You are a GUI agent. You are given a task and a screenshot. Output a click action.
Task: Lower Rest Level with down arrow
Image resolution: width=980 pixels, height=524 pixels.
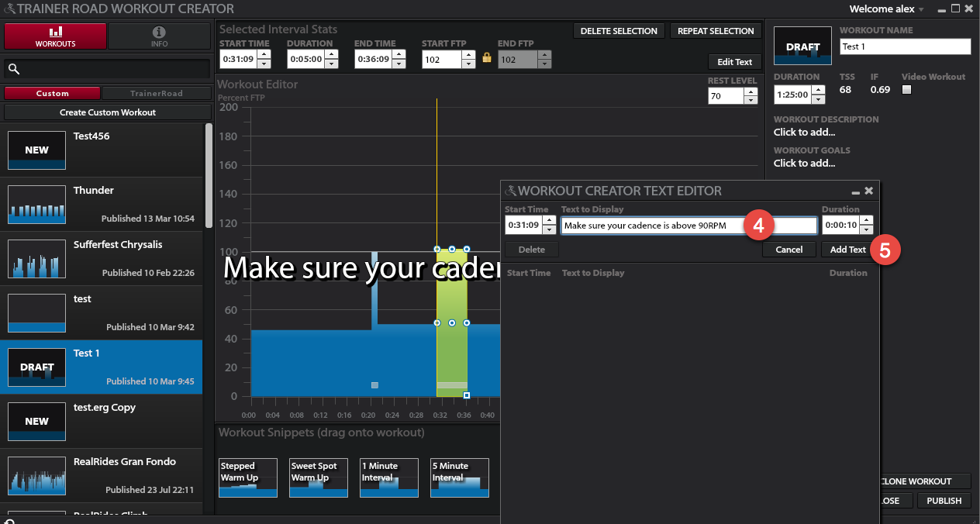coord(751,101)
